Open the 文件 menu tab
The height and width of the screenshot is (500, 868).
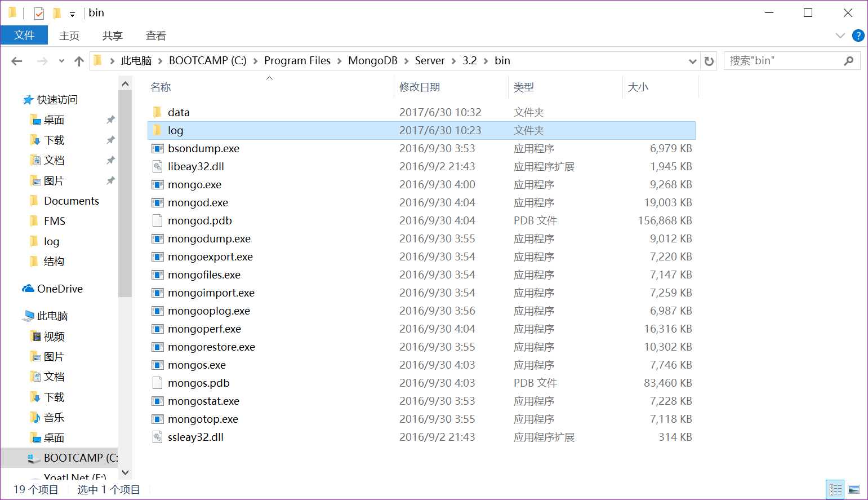tap(24, 35)
